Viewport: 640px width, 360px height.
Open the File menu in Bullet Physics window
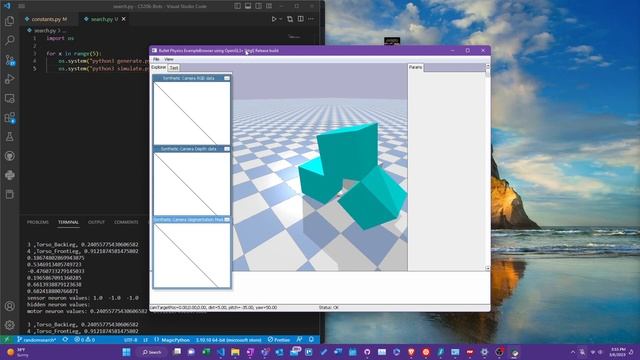coord(156,59)
